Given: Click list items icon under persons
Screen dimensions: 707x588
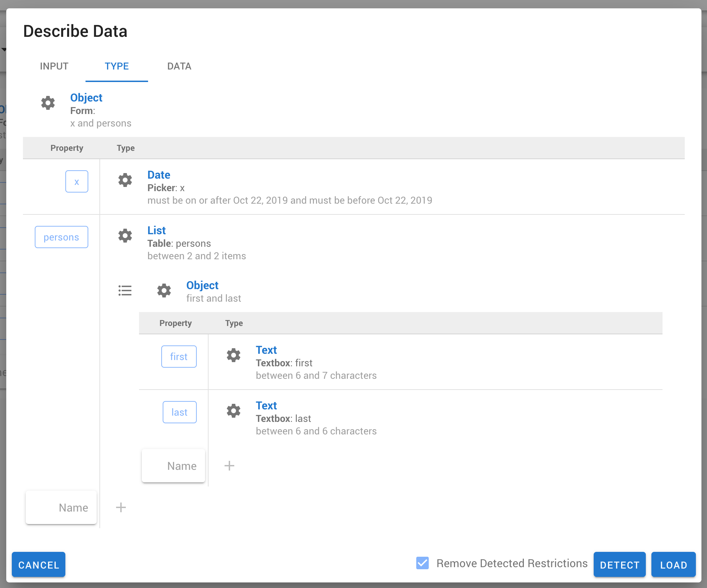Looking at the screenshot, I should (125, 291).
